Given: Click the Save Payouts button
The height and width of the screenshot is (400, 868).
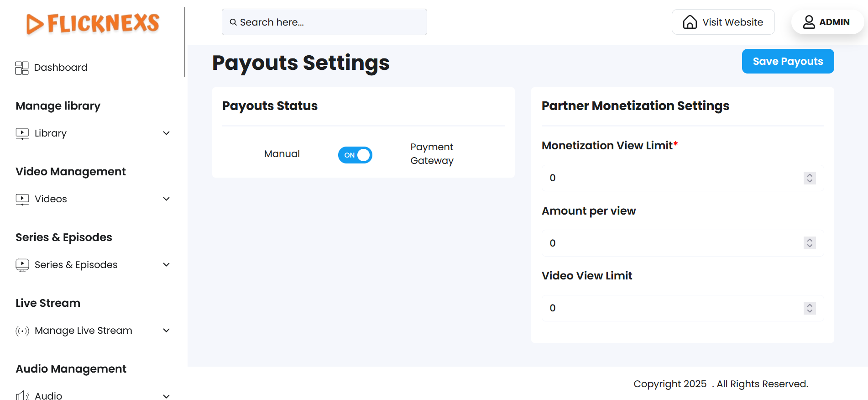Looking at the screenshot, I should pyautogui.click(x=788, y=61).
